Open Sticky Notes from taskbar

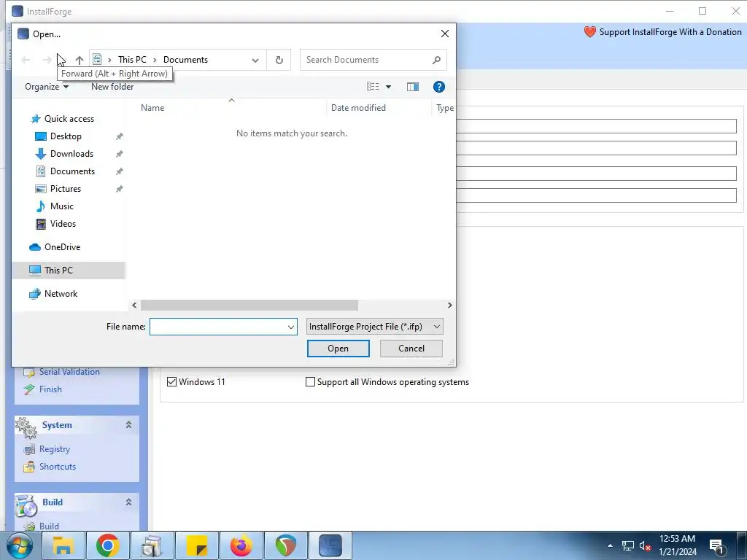197,545
